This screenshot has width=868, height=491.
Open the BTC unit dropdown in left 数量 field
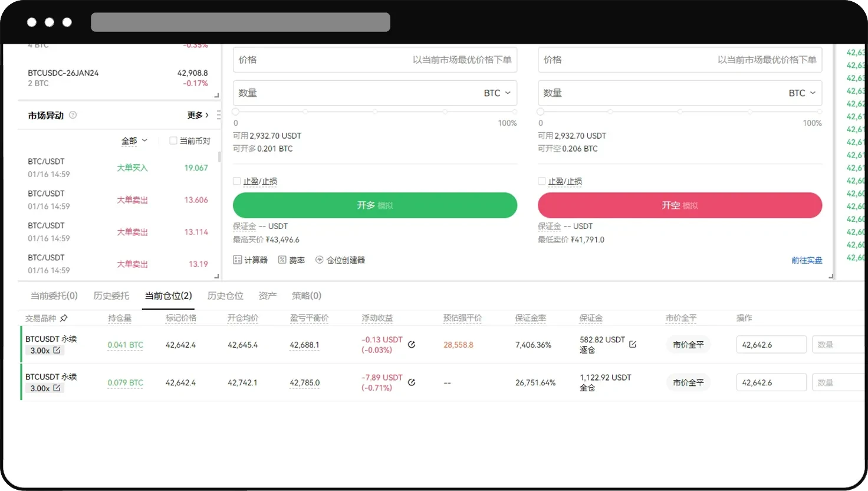[496, 93]
